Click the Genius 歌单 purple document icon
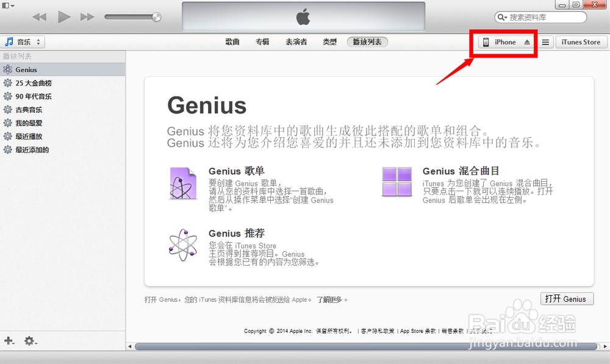Image resolution: width=610 pixels, height=364 pixels. point(183,184)
